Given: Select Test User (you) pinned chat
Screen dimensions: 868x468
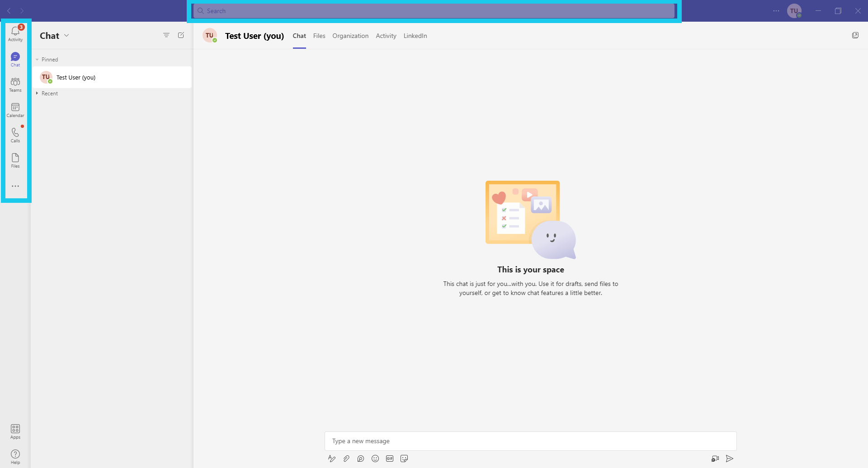Looking at the screenshot, I should 112,77.
